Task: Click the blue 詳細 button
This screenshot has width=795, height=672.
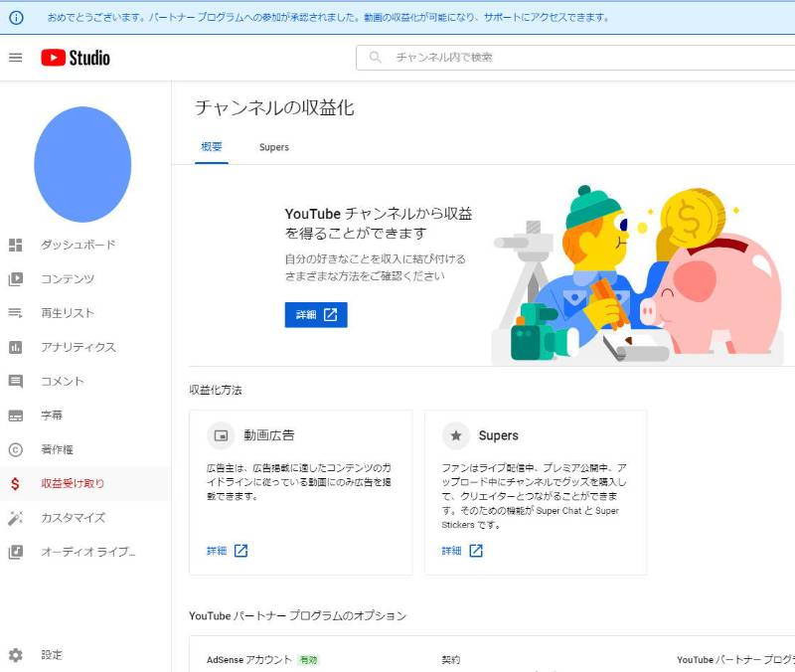Action: [x=316, y=315]
